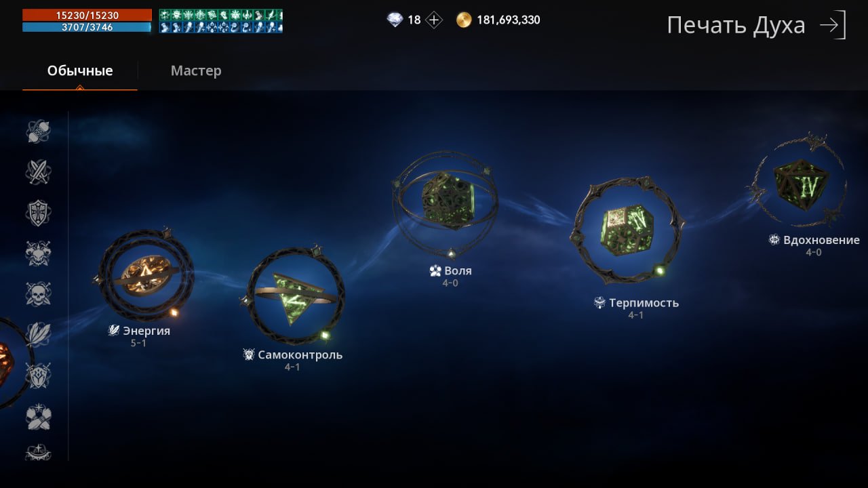Add diamonds with the plus icon
The width and height of the screenshot is (868, 488).
pos(434,20)
